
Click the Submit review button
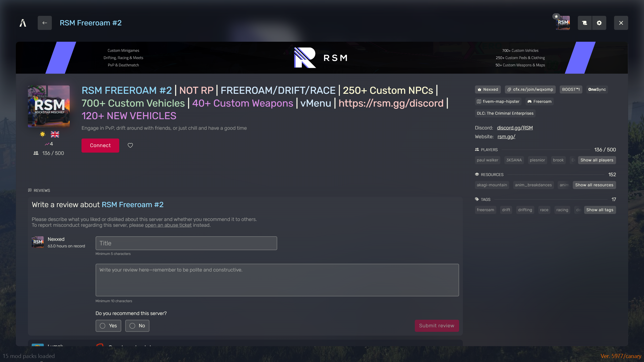(x=437, y=326)
